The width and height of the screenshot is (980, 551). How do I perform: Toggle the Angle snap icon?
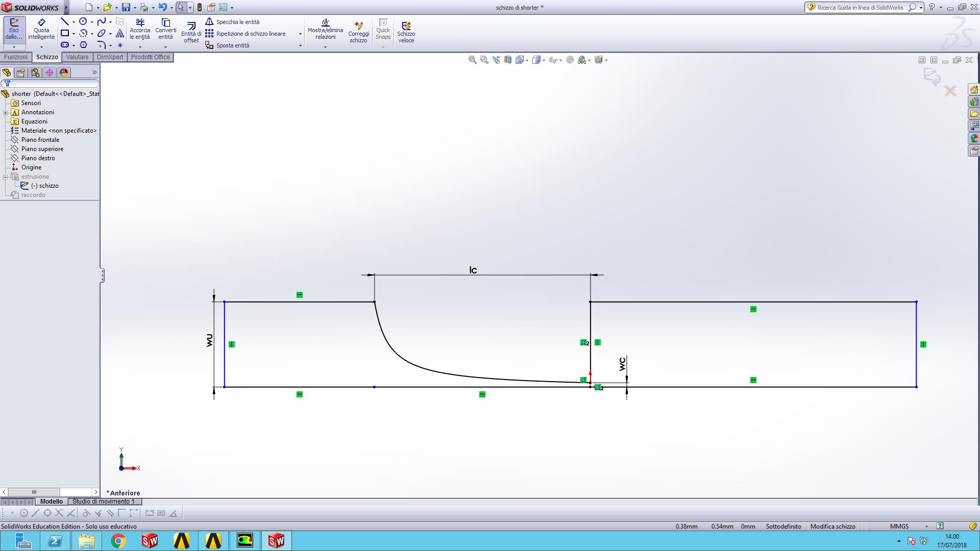pos(174,513)
